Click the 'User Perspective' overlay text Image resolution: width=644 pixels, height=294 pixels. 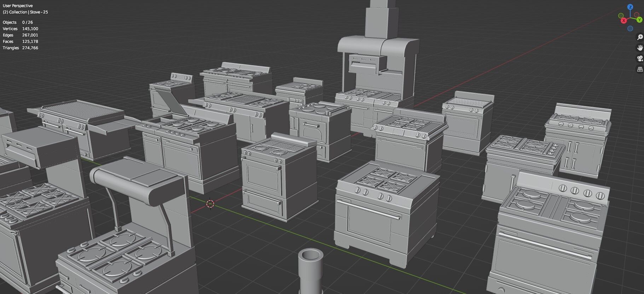click(x=18, y=6)
